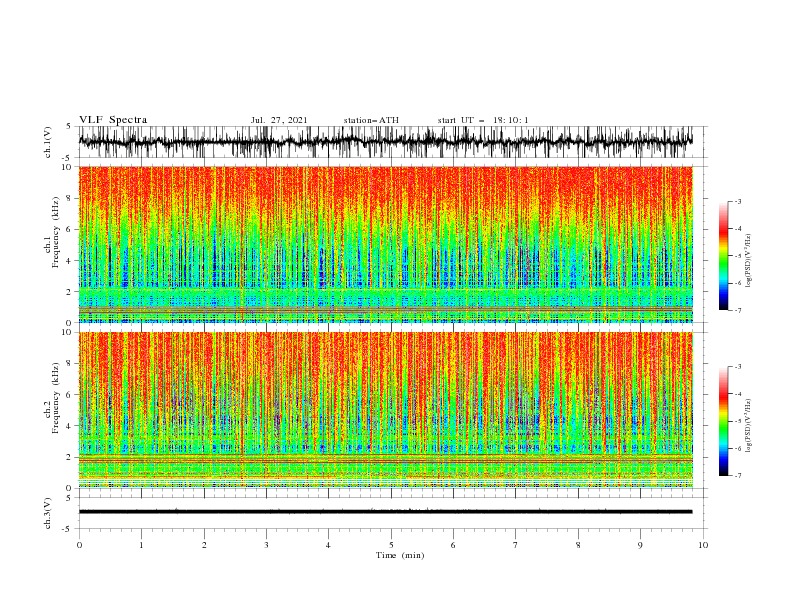The image size is (792, 612).
Task: Select the date text "Jul. 27, 2021"
Action: coord(279,120)
